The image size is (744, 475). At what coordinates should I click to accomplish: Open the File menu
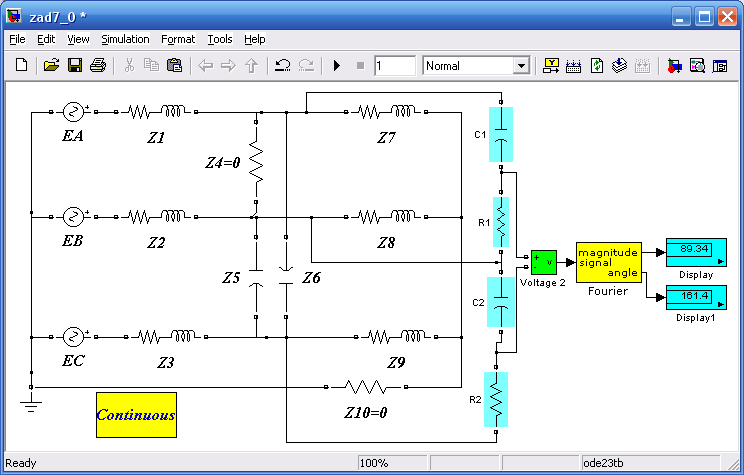click(17, 39)
